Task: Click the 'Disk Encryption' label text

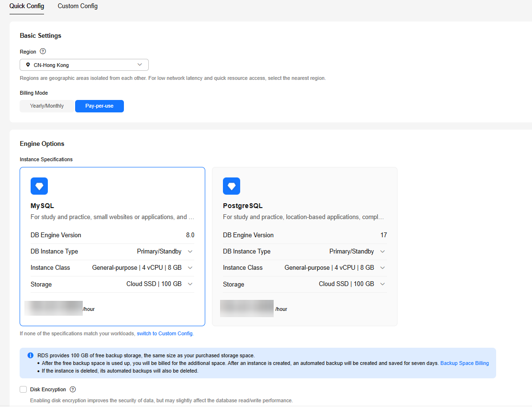Action: (x=48, y=389)
